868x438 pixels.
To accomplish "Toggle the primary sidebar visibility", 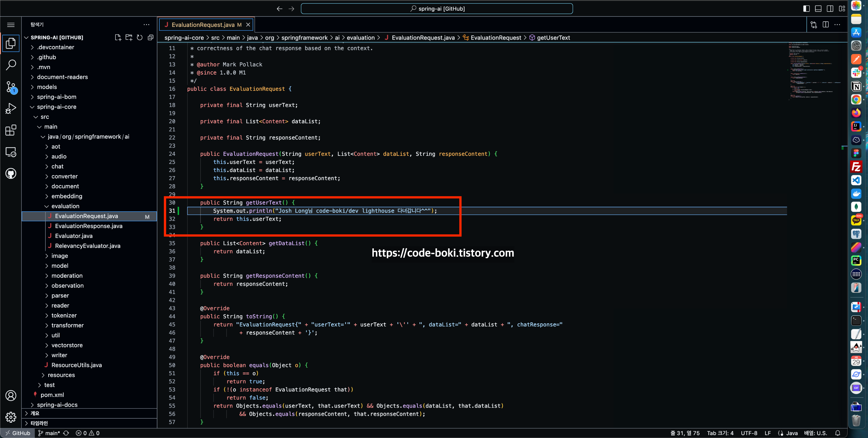I will click(x=806, y=8).
